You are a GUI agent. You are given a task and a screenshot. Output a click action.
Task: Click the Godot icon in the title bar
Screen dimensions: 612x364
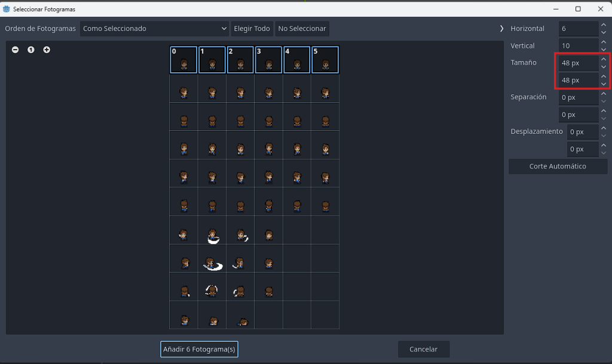[x=7, y=9]
